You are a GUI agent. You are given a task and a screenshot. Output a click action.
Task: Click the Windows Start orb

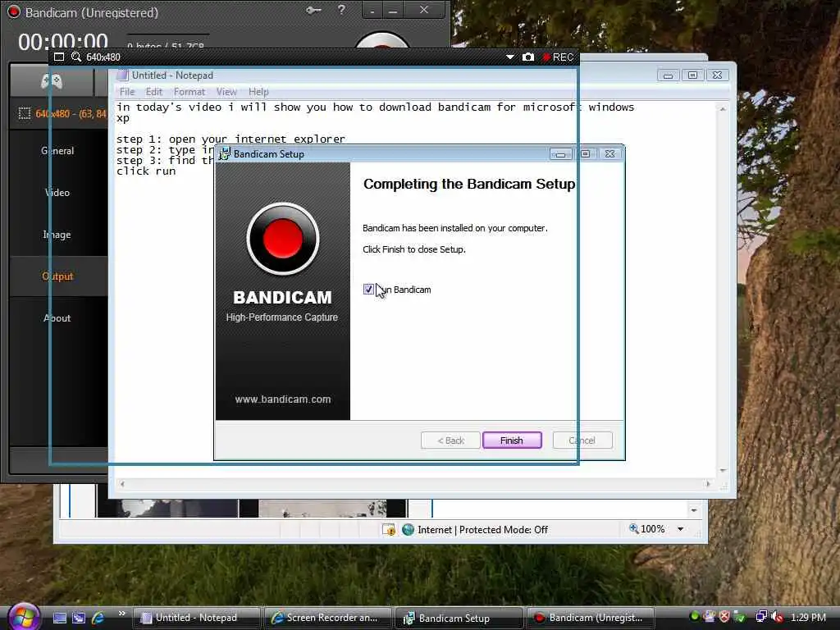[24, 617]
